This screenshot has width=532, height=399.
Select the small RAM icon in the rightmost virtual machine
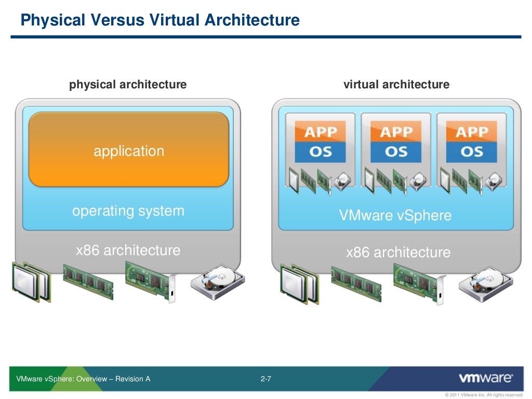459,181
